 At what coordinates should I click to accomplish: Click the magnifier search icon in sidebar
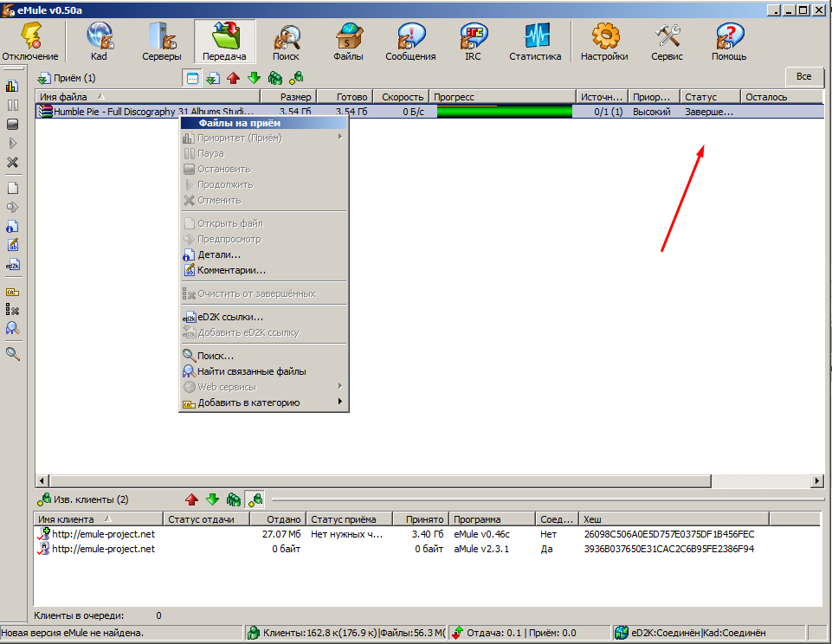(x=12, y=354)
